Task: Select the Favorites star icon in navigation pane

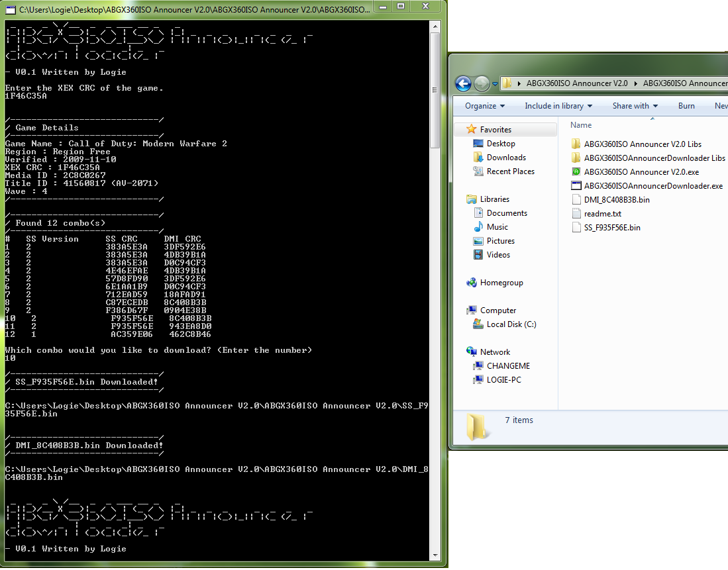Action: click(471, 129)
